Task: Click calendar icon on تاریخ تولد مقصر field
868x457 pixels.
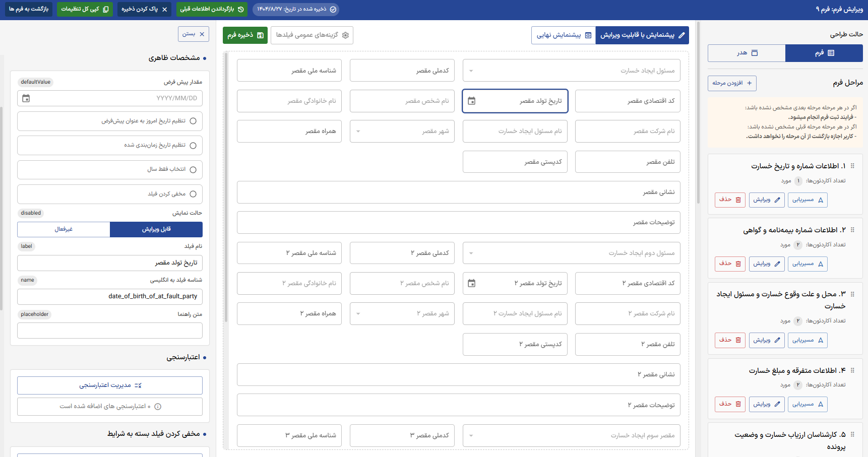Action: (473, 101)
